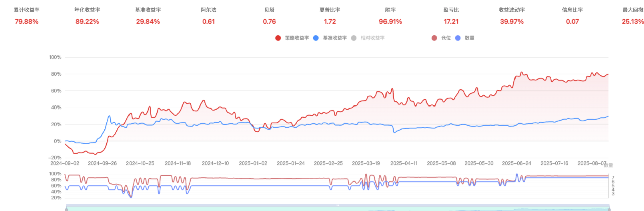644x211 pixels.
Task: Click the 胜率 metric label
Action: point(390,10)
